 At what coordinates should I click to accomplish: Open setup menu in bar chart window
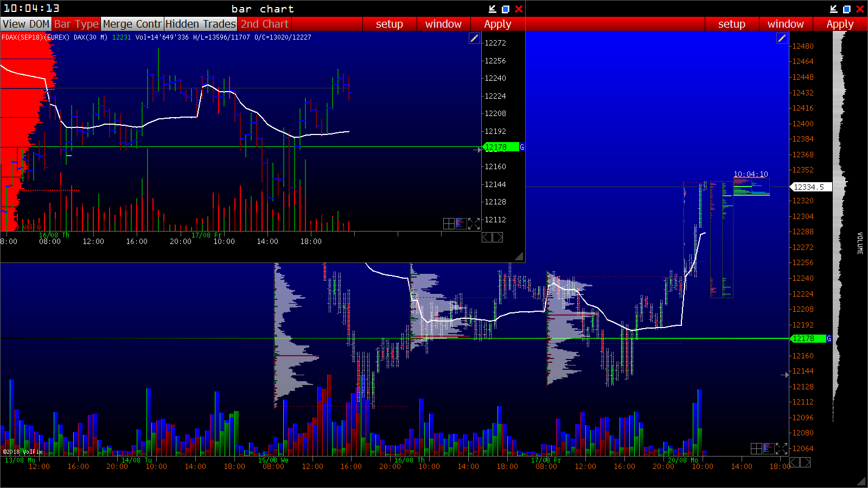[390, 24]
